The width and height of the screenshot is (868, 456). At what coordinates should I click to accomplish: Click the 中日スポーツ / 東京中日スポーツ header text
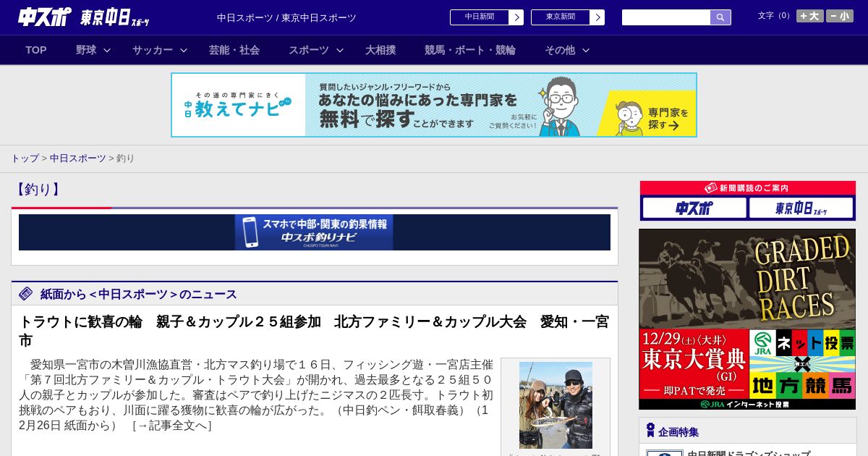pos(286,17)
